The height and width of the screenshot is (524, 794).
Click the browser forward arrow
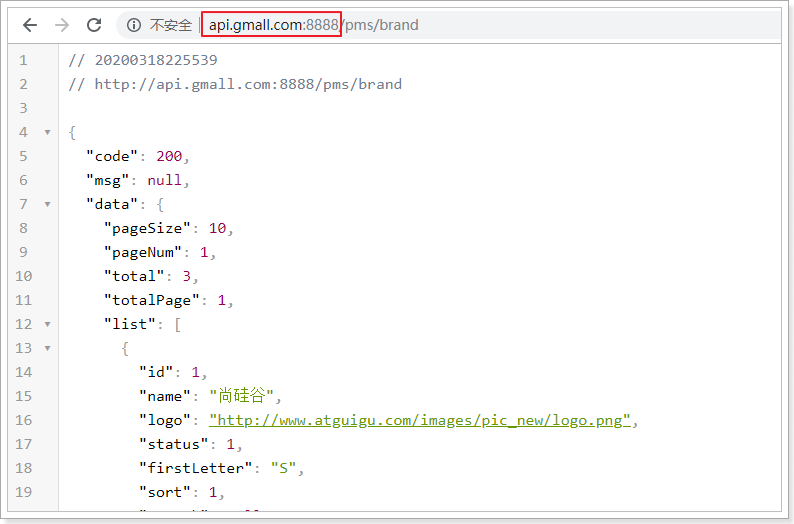(x=62, y=25)
